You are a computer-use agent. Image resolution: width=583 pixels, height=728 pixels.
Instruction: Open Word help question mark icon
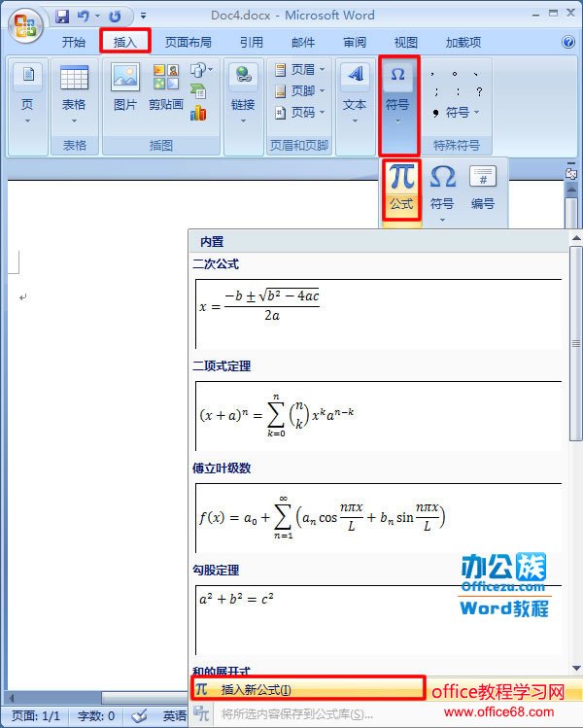click(x=568, y=42)
